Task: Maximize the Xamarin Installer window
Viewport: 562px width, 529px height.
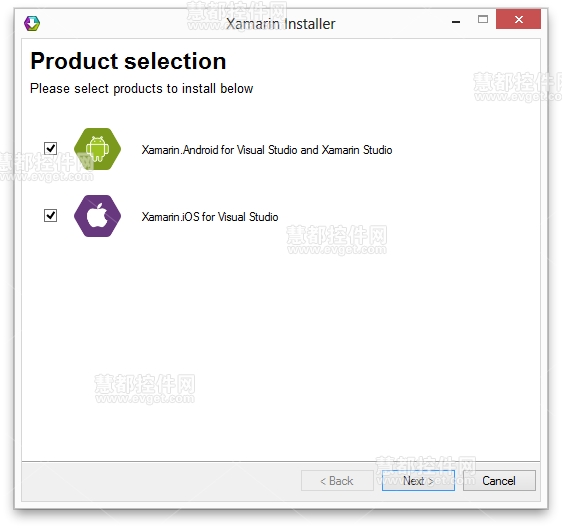Action: coord(483,19)
